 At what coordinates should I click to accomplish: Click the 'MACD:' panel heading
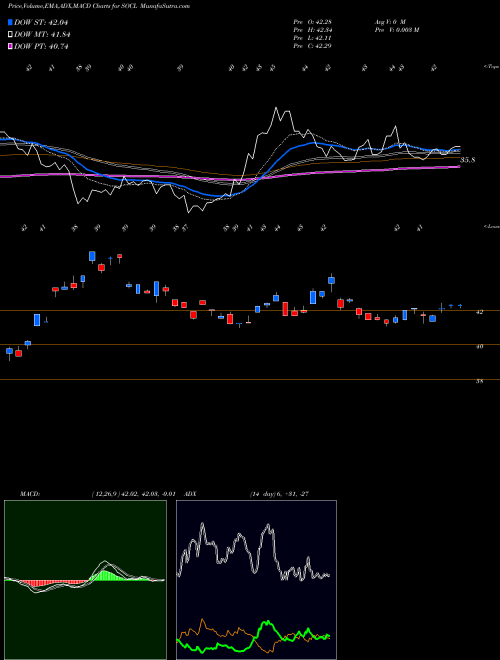(29, 494)
